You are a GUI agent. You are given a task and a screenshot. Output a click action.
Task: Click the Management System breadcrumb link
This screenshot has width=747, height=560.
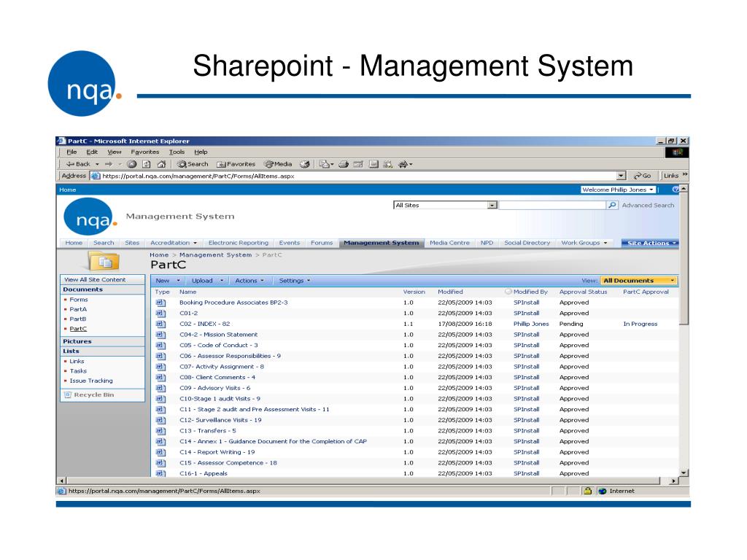pos(215,254)
